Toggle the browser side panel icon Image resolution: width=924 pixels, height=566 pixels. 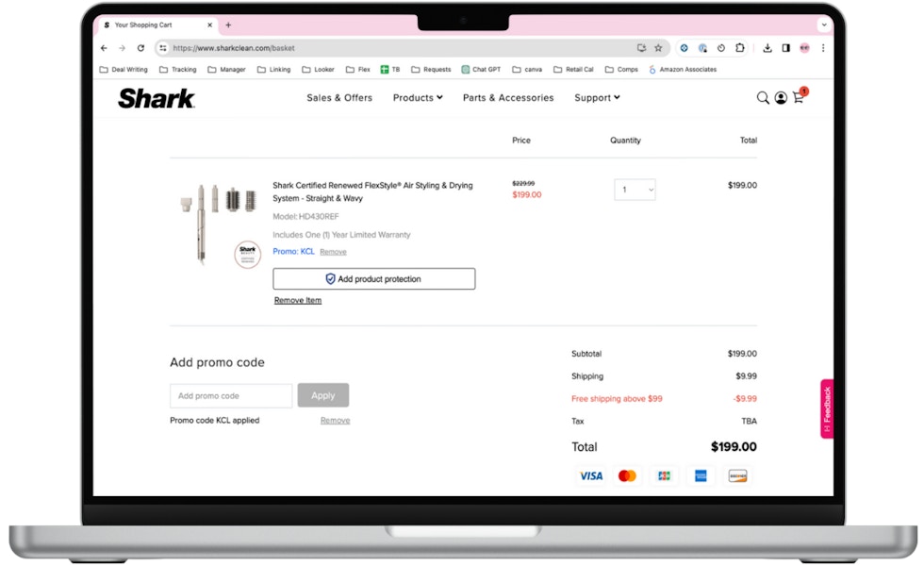pyautogui.click(x=786, y=48)
